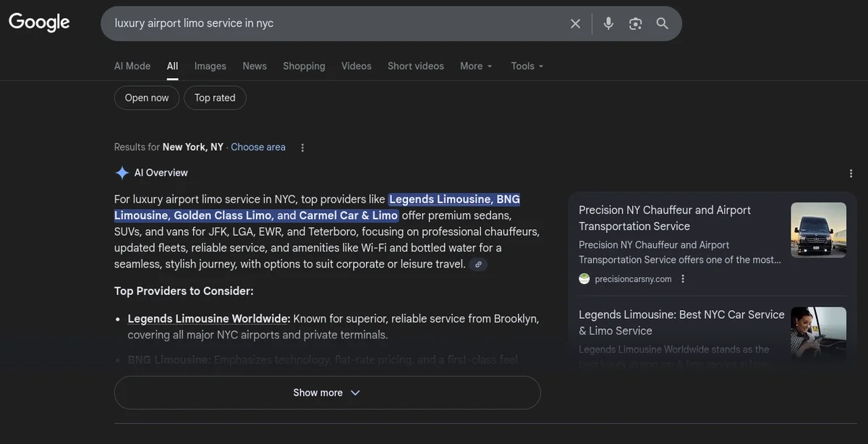Click the three-dot icon next to precisioncarsny.com
This screenshot has height=444, width=868.
(682, 278)
